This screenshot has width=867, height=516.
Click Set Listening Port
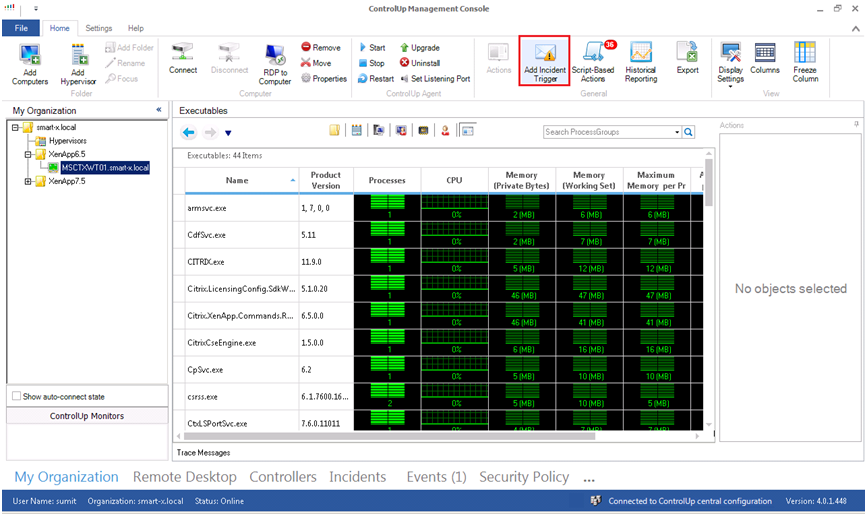(435, 79)
